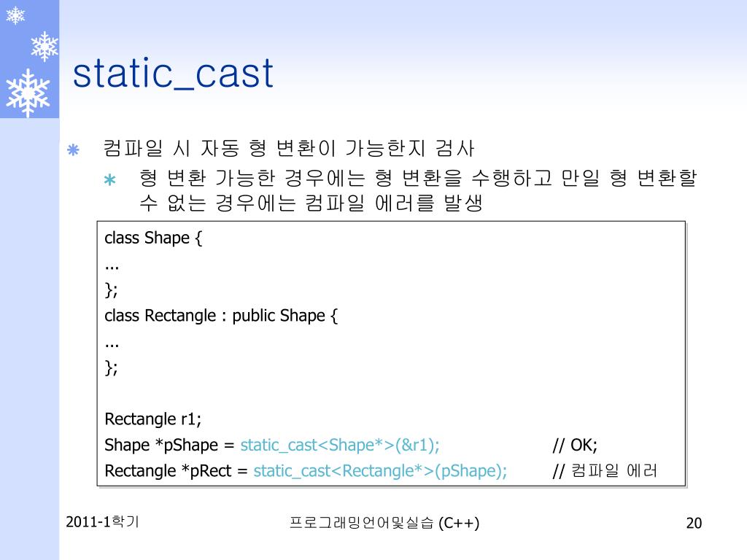Click the code line "Rectangle r1;"
The image size is (747, 560).
pyautogui.click(x=153, y=419)
